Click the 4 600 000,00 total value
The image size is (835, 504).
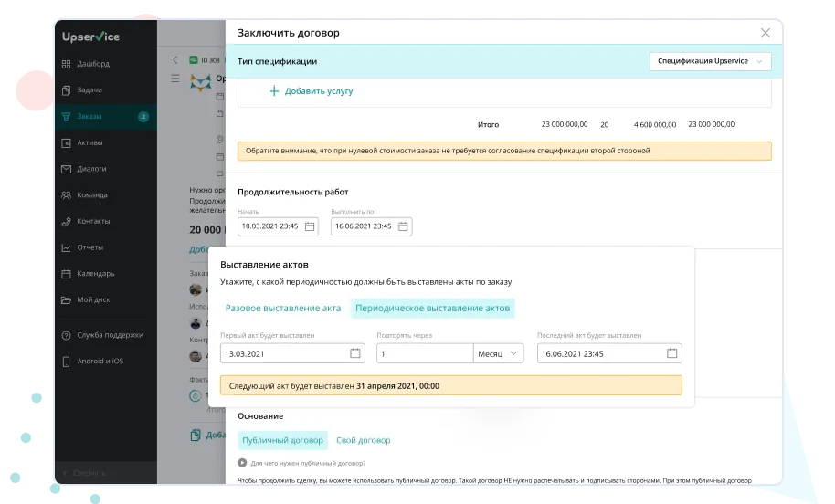point(655,124)
